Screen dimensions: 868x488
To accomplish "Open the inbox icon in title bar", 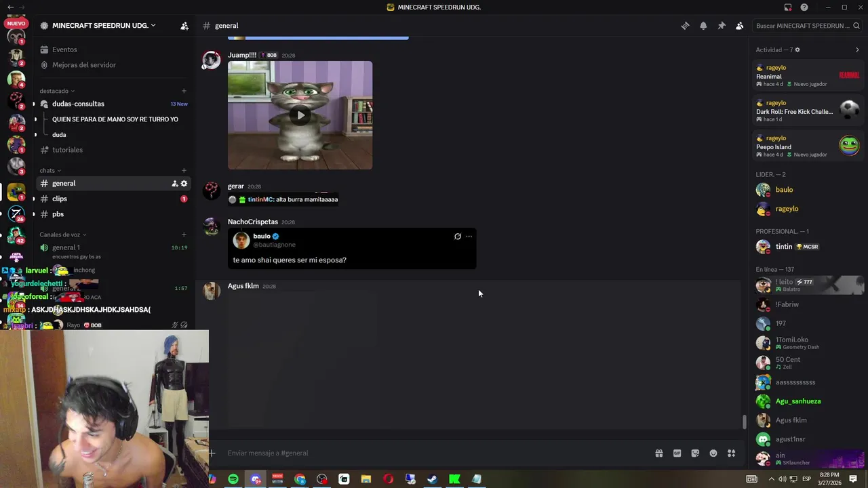I will (x=788, y=7).
